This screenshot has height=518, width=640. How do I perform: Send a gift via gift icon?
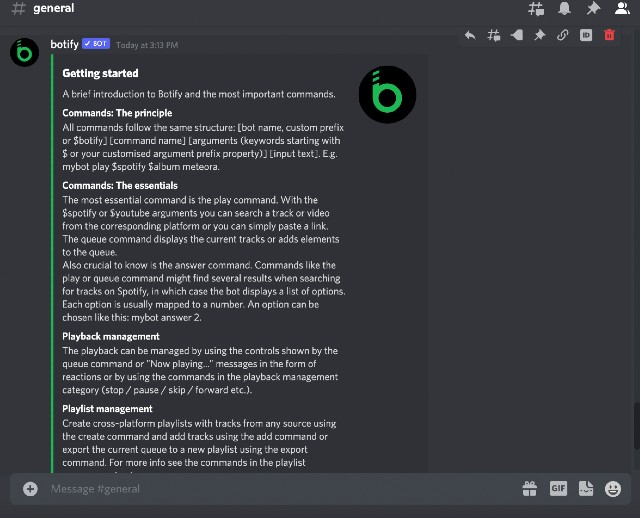pos(529,489)
